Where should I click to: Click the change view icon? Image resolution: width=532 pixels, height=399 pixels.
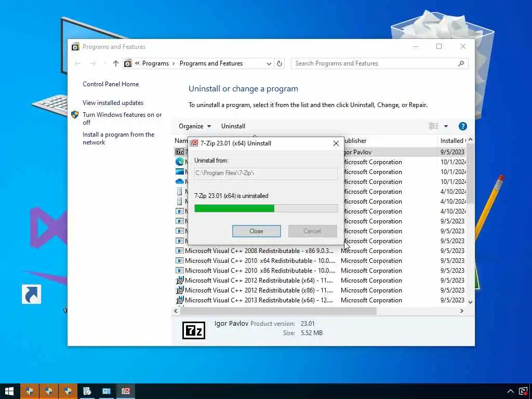click(434, 126)
